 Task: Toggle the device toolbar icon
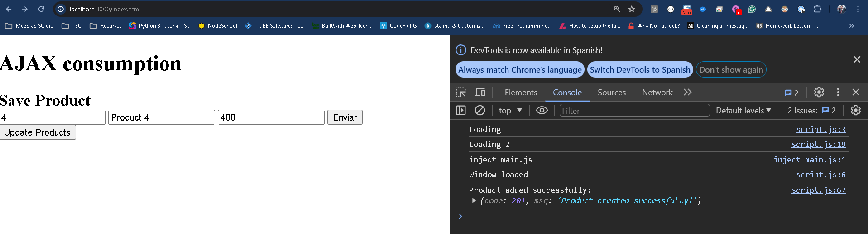tap(480, 93)
